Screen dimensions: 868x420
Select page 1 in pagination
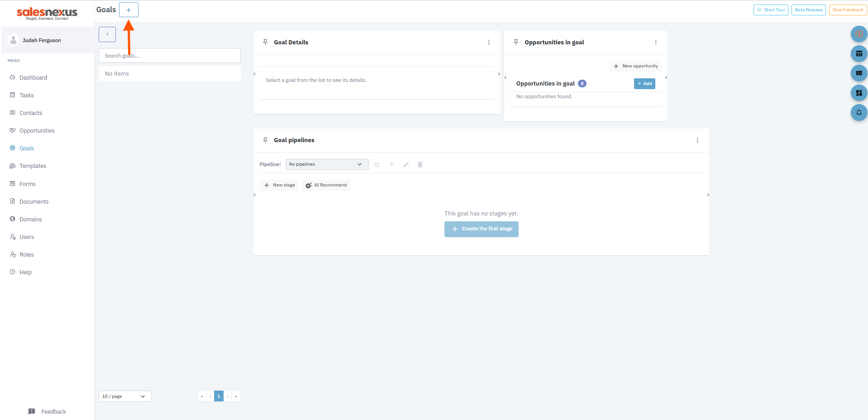pyautogui.click(x=219, y=396)
